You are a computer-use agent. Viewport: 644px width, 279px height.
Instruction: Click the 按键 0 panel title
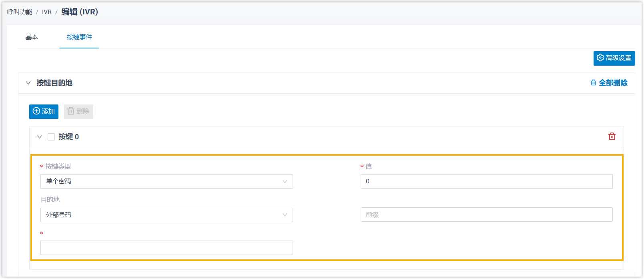pos(68,137)
